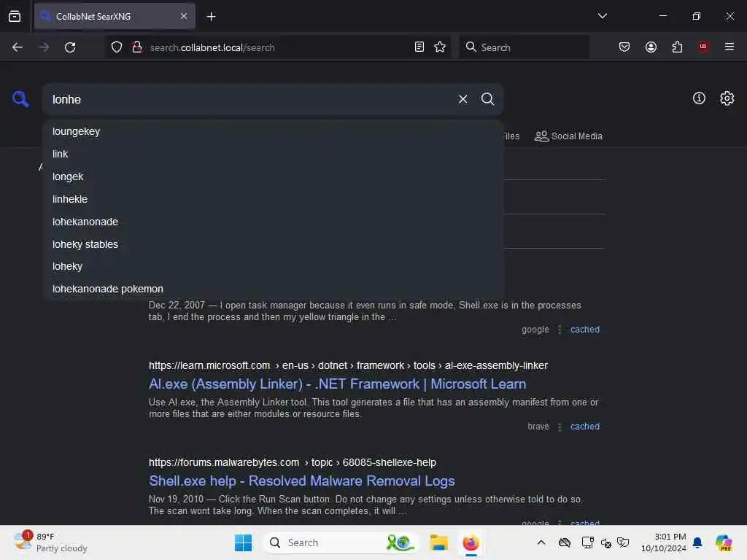Submit the search with the magnifier button

[487, 99]
